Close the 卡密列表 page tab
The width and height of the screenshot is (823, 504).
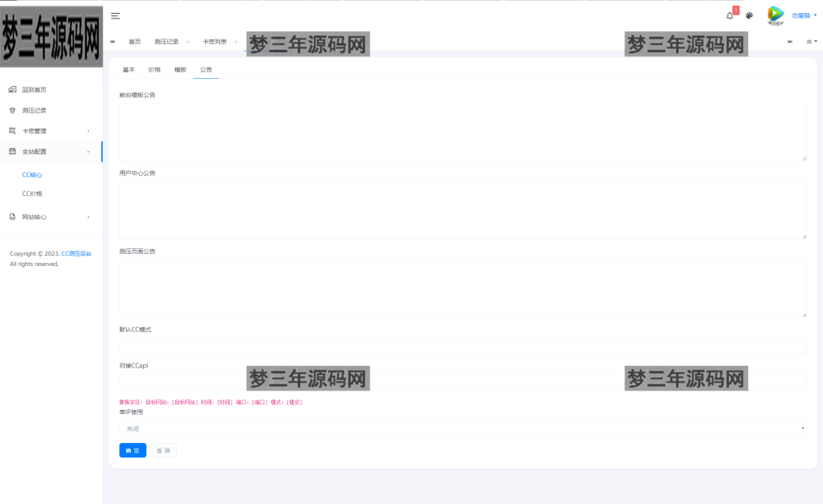coord(236,42)
